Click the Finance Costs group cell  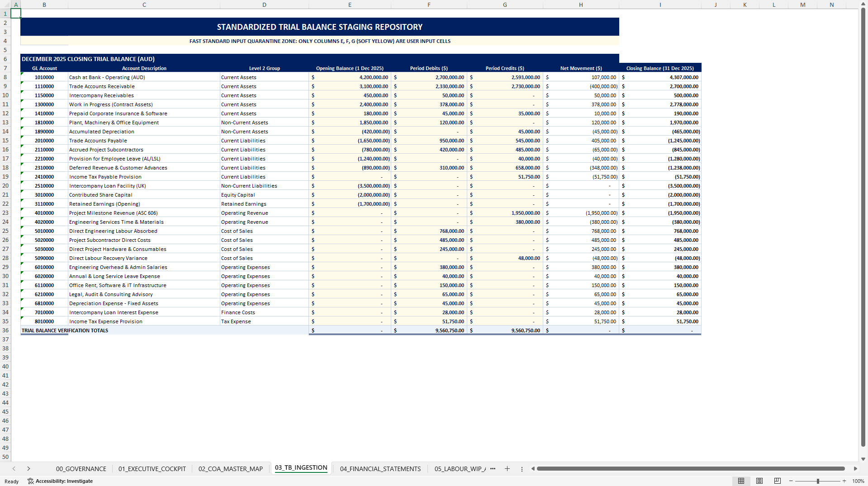coord(264,312)
